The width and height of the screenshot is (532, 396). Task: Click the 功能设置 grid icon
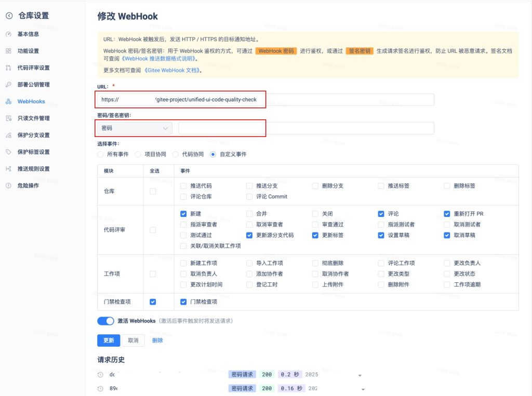8,51
